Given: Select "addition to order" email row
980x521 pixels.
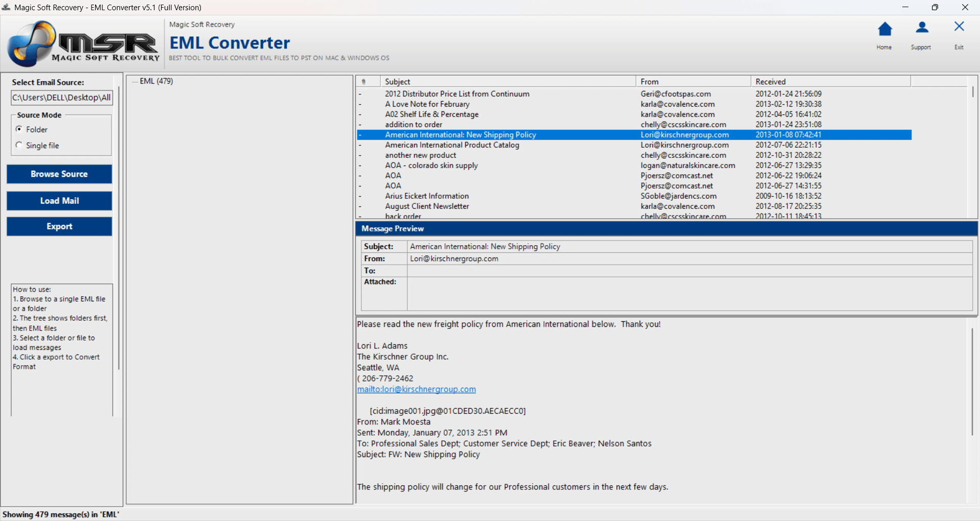Looking at the screenshot, I should [634, 125].
